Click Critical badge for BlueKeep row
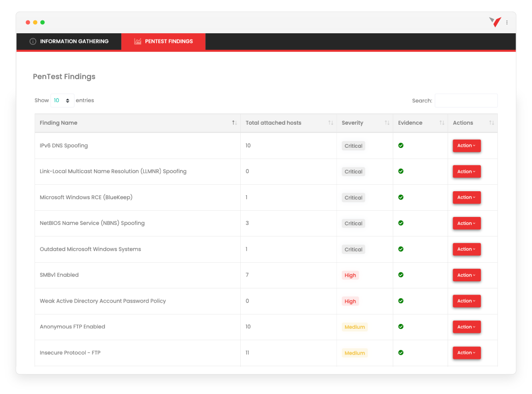Screen dimensions: 532x394 click(x=353, y=198)
